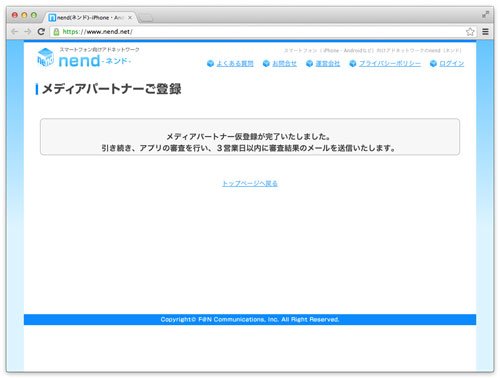Click the 3営業日以内 review notice line

coord(249,148)
